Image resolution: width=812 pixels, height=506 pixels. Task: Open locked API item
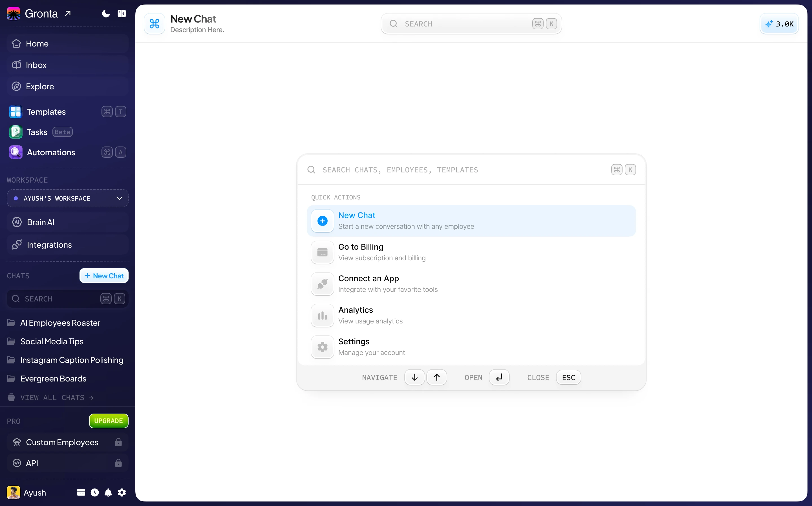[67, 463]
